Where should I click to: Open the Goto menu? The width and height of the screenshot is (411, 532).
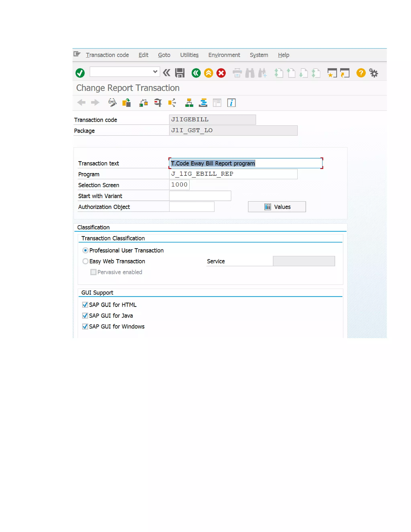click(x=164, y=55)
